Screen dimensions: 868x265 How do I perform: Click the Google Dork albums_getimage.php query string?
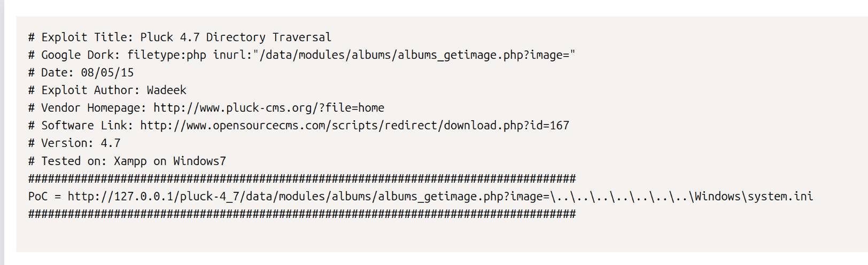(x=351, y=54)
